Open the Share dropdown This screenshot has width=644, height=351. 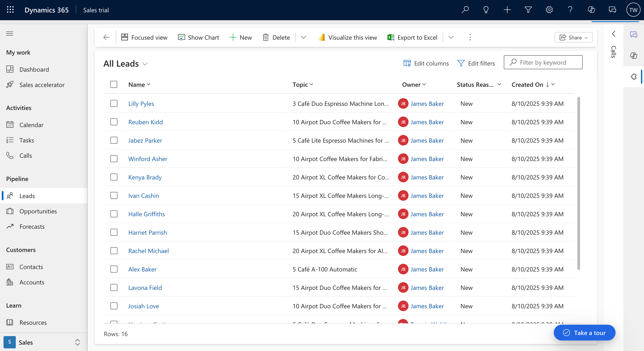[x=573, y=37]
